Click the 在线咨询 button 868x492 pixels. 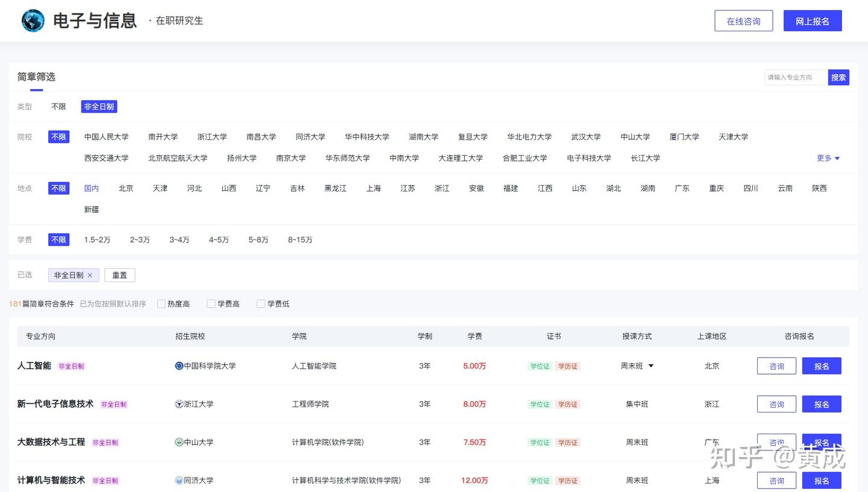(x=744, y=21)
